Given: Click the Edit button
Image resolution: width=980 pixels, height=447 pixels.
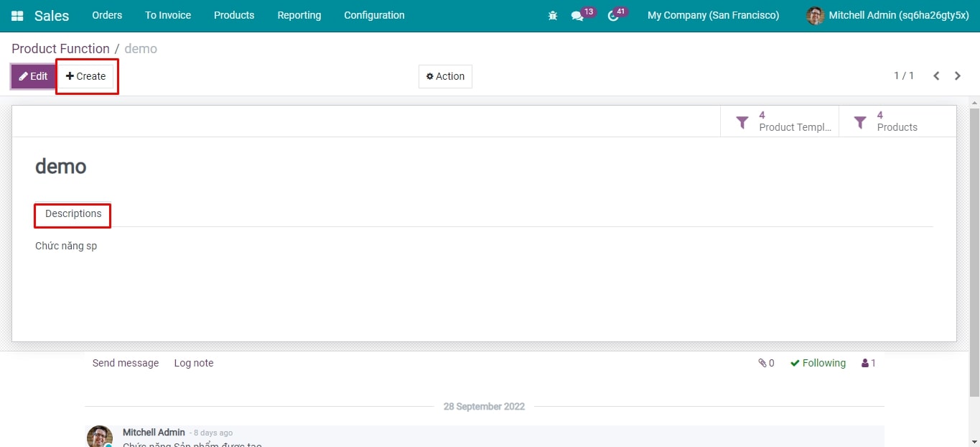Looking at the screenshot, I should [33, 76].
